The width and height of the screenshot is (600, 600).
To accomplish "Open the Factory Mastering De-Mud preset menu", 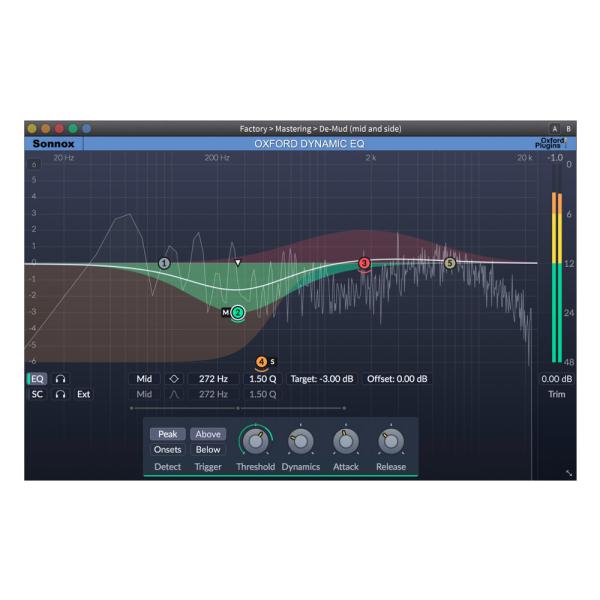I will click(x=300, y=129).
